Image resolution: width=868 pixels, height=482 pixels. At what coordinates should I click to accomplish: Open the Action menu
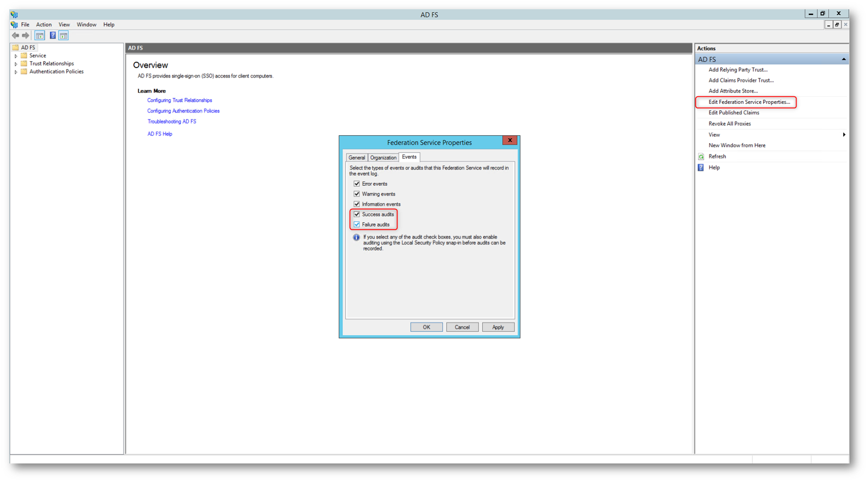(44, 24)
